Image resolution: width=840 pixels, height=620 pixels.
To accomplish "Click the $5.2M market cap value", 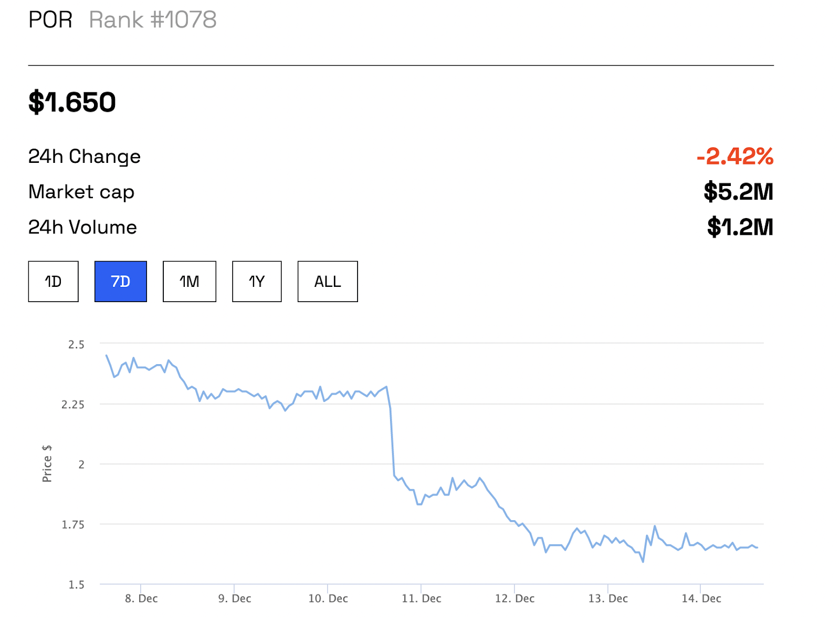I will pos(738,191).
